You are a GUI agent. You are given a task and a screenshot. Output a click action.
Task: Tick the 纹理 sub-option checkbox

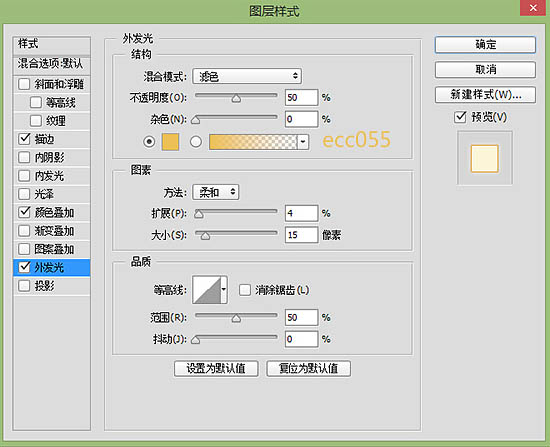coord(36,121)
